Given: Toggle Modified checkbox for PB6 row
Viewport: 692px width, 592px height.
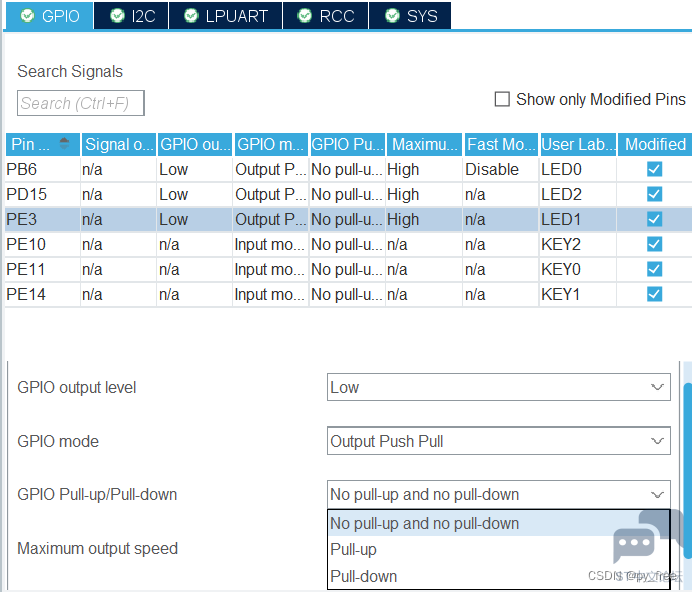Looking at the screenshot, I should (654, 169).
